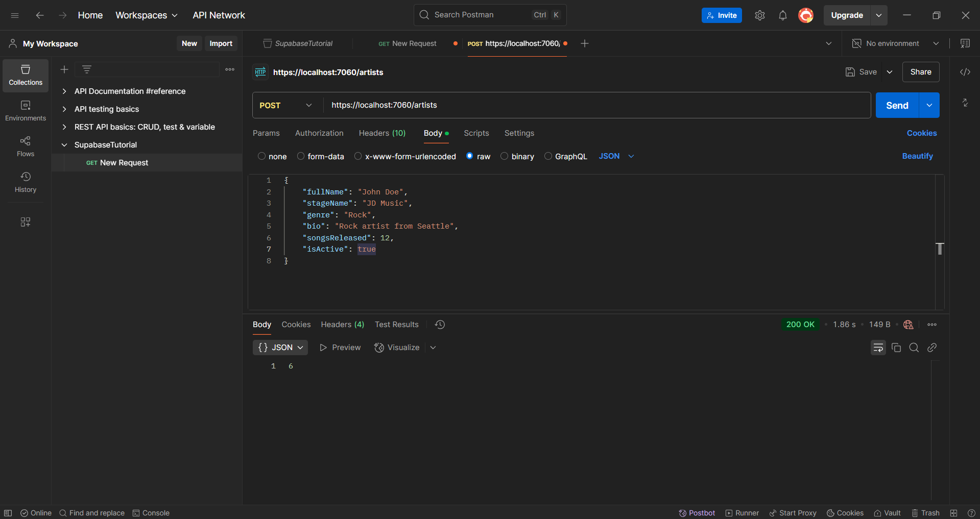Screen dimensions: 980x519
Task: Click the request URL input field
Action: click(596, 105)
